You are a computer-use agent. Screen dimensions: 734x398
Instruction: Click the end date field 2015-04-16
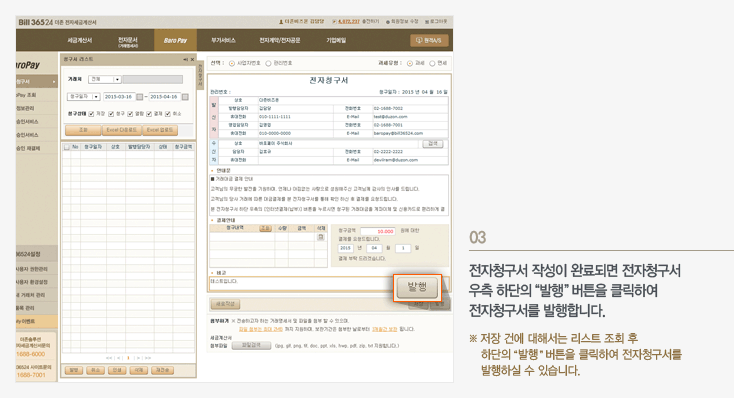click(164, 97)
